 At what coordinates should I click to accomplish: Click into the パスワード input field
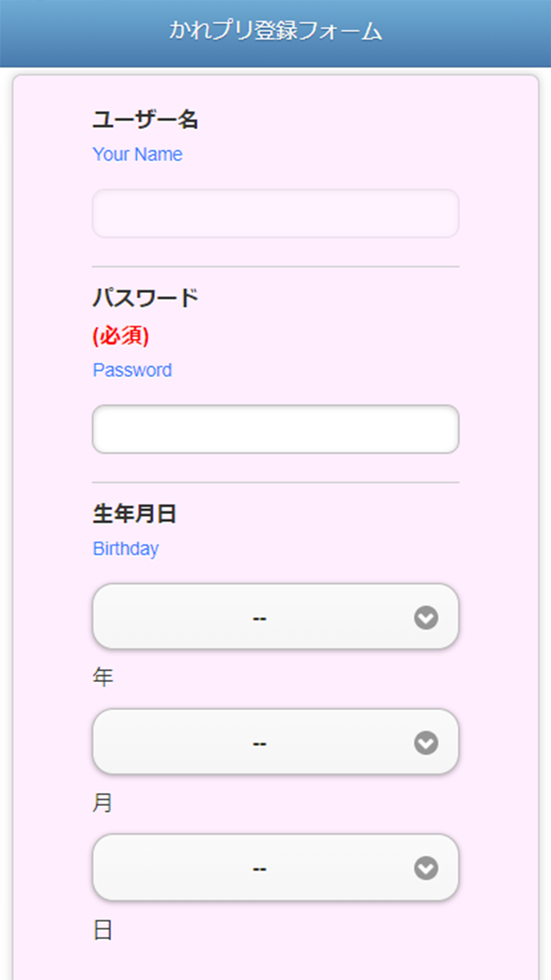(275, 429)
